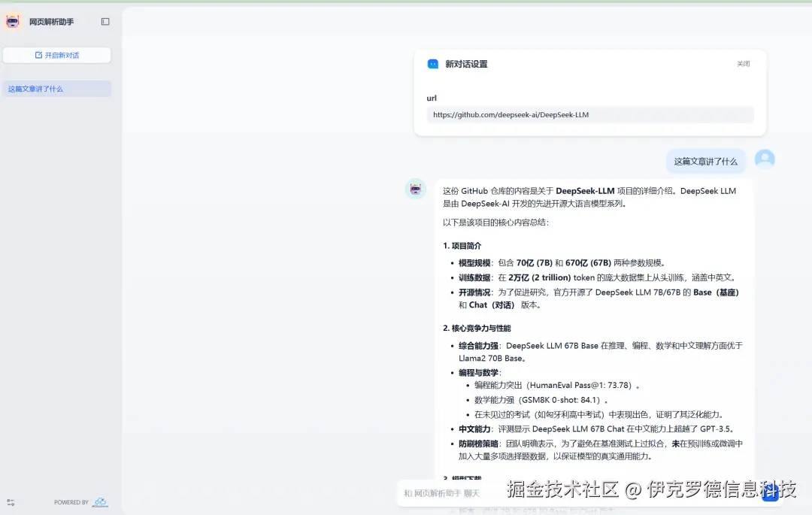This screenshot has height=515, width=812.
Task: Click the GSM8K 0-shot: 84.1 line
Action: click(x=541, y=399)
